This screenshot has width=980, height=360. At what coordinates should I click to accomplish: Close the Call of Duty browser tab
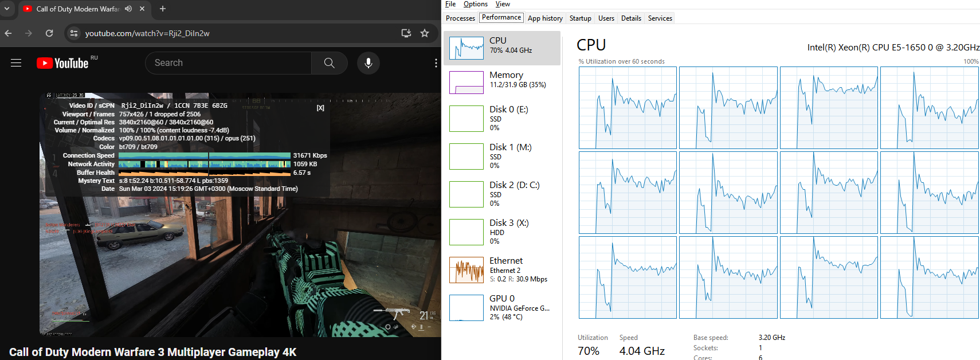(142, 9)
